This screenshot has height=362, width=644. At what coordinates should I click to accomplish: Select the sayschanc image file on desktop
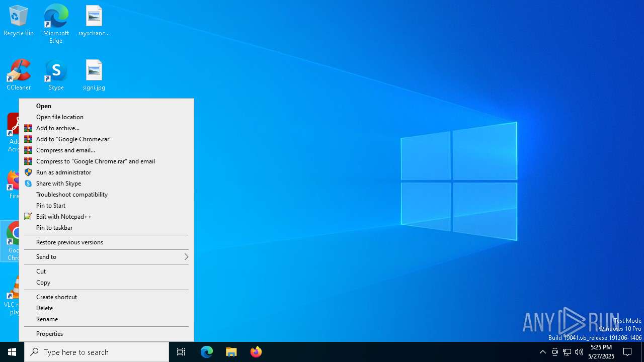pyautogui.click(x=94, y=21)
